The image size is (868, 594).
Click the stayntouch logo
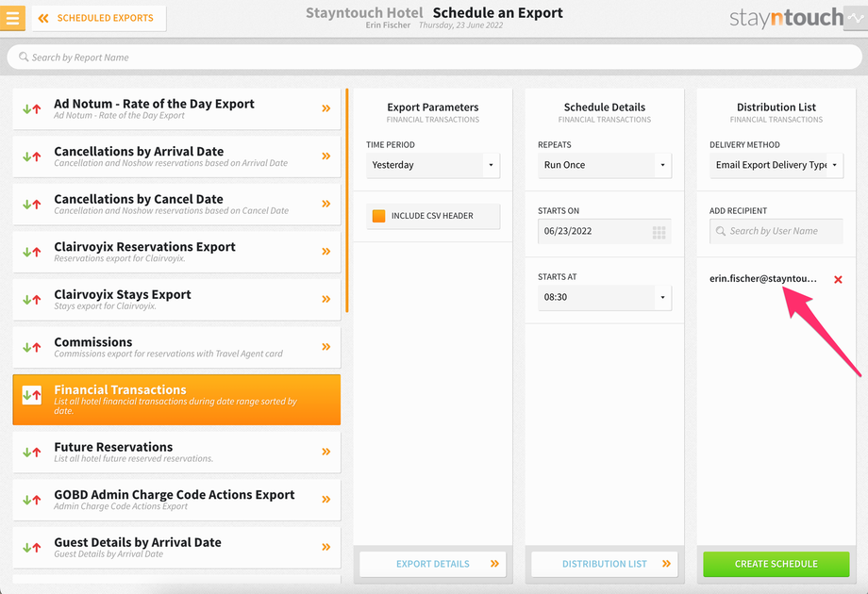pos(786,18)
